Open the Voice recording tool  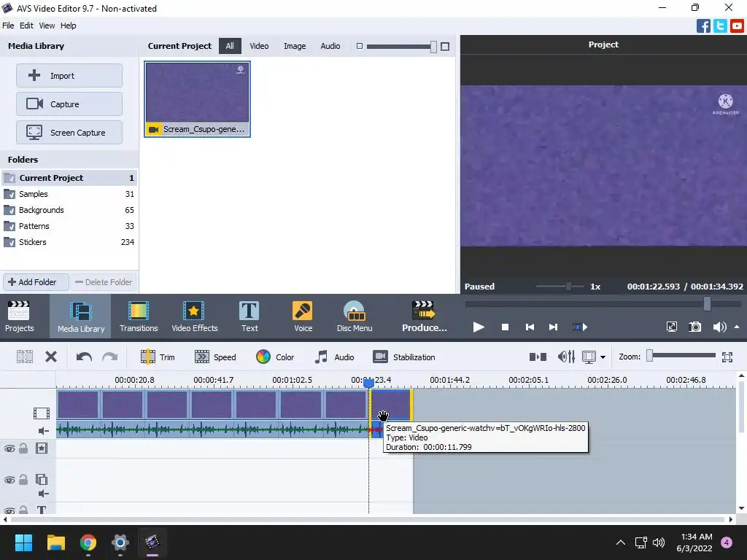pos(303,316)
